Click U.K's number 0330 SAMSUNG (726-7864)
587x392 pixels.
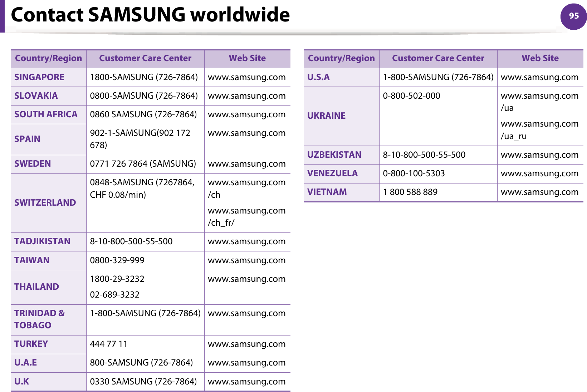[143, 382]
